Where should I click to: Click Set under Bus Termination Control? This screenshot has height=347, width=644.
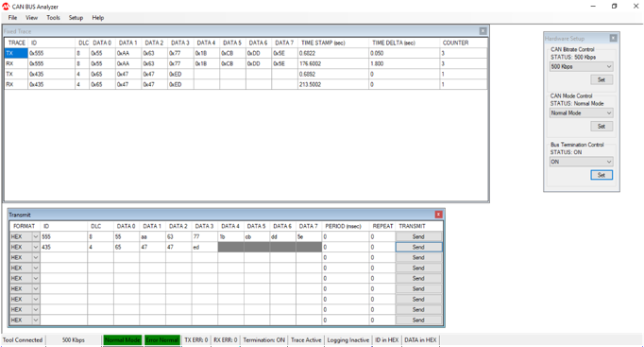602,175
